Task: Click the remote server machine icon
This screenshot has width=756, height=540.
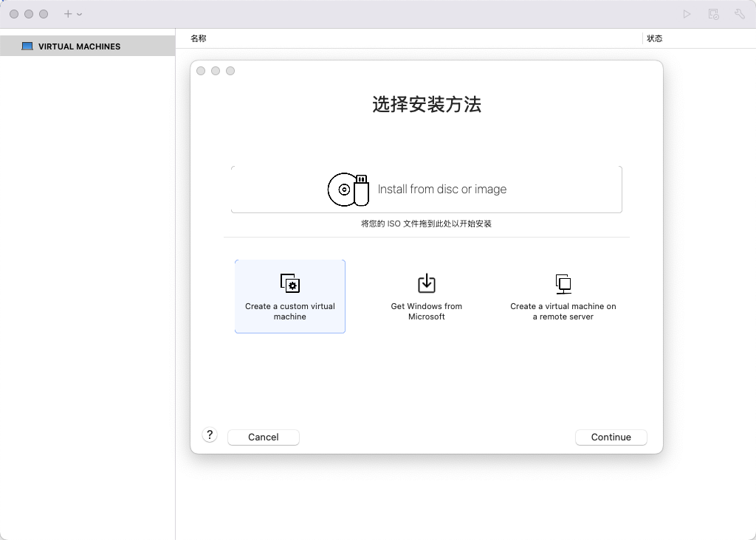Action: [563, 284]
